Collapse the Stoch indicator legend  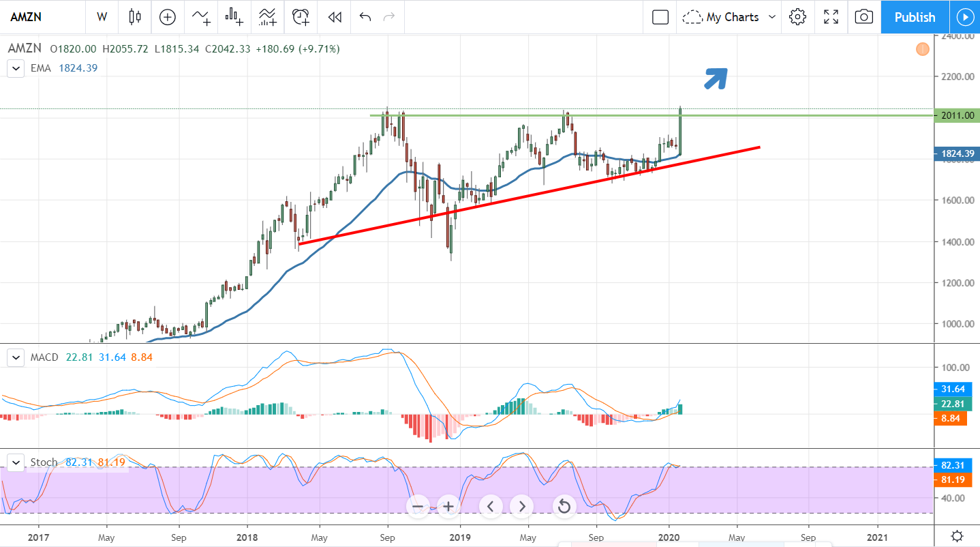click(14, 462)
